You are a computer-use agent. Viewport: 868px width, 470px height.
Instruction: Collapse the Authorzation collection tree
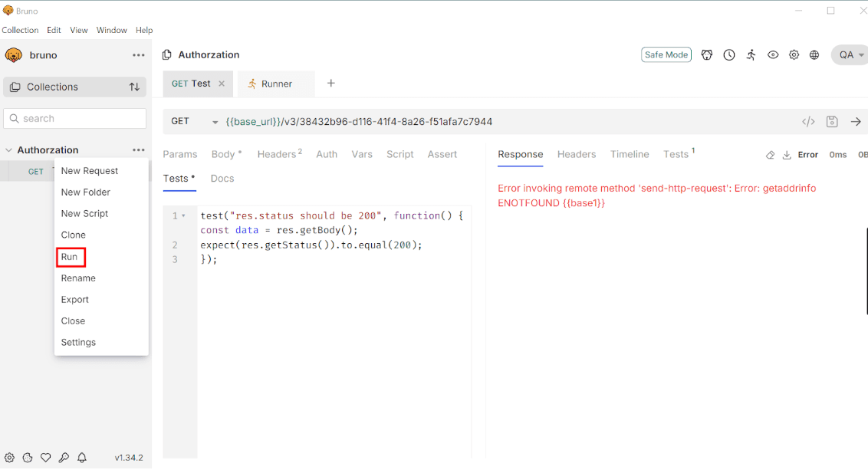click(9, 150)
